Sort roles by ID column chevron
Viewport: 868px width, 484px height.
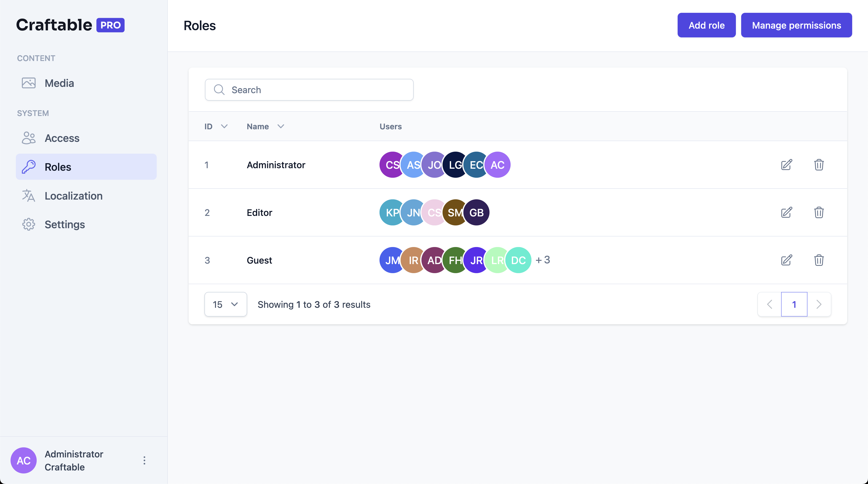click(x=224, y=126)
